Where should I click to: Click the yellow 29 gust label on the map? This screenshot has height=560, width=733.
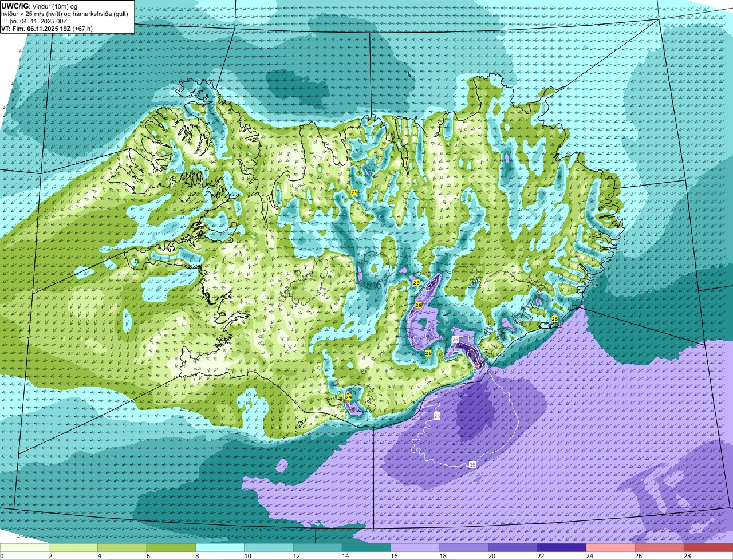[x=349, y=397]
